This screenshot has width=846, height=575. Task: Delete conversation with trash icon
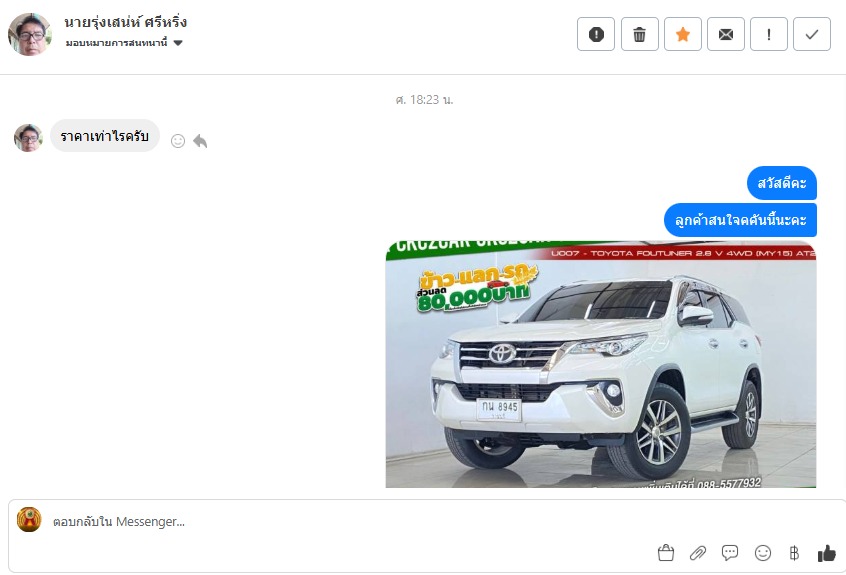click(x=639, y=35)
